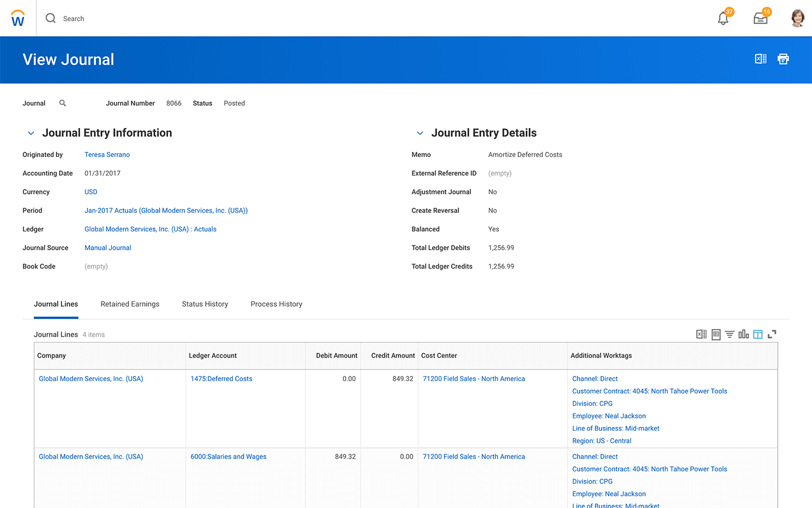Viewport: 812px width, 508px height.
Task: Open the Journal Lines filter icon
Action: click(729, 334)
